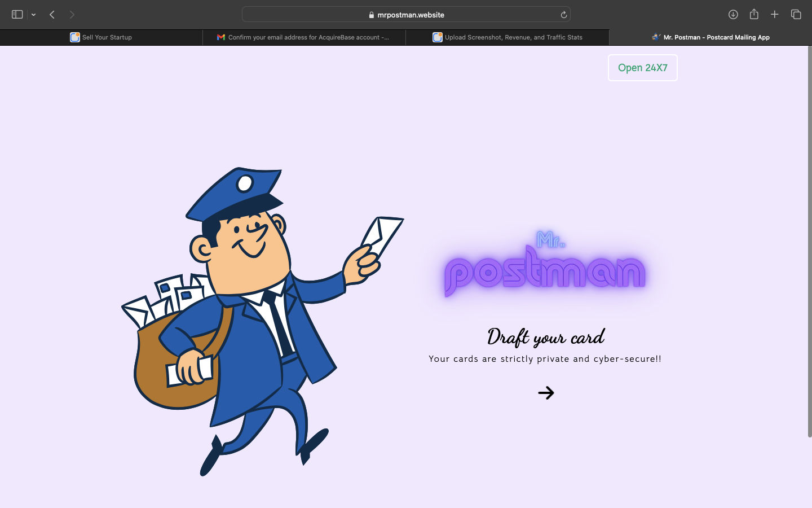
Task: Open the sidebar options dropdown chevron
Action: [x=34, y=15]
